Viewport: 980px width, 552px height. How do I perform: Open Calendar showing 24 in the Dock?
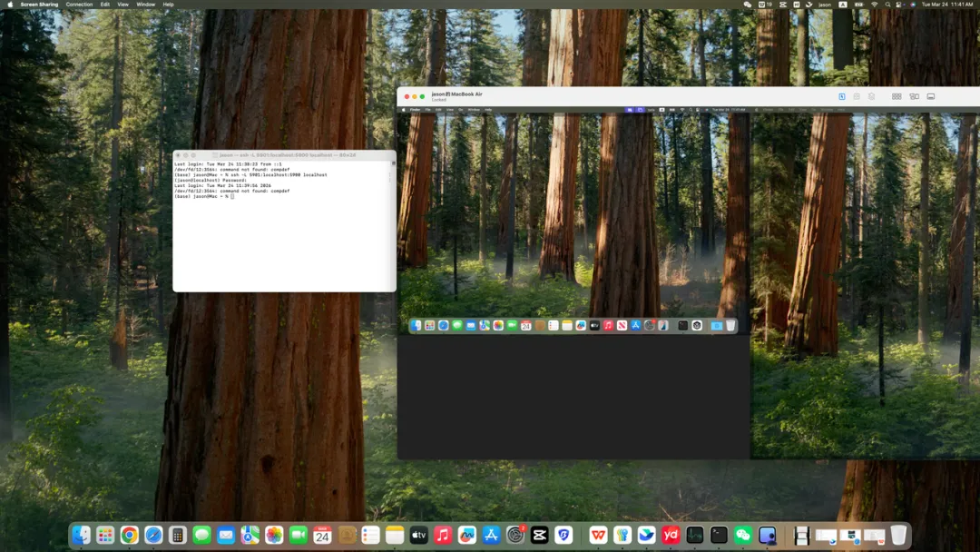pos(322,535)
